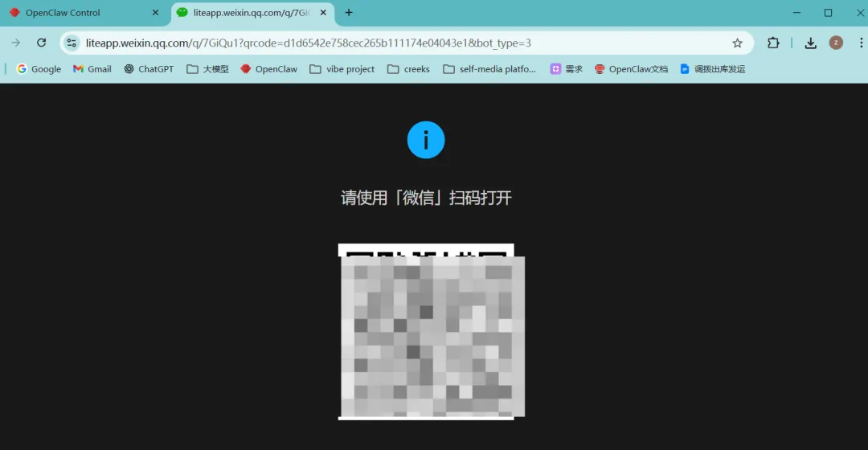Open the 需求 bookmark
868x450 pixels.
[x=566, y=69]
